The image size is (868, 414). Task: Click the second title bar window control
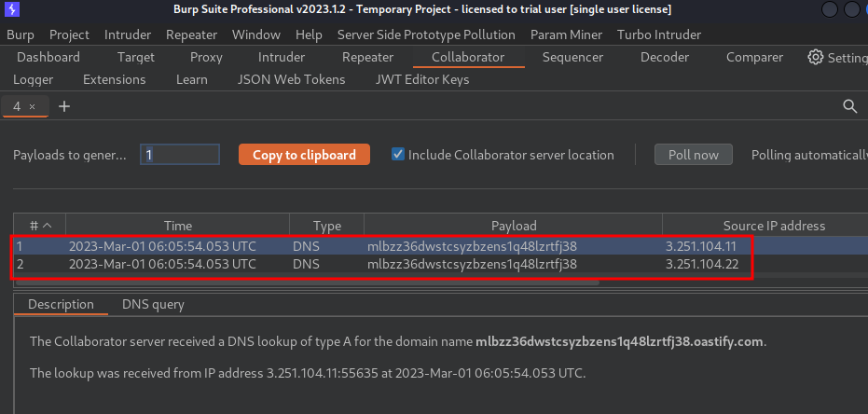(x=851, y=9)
